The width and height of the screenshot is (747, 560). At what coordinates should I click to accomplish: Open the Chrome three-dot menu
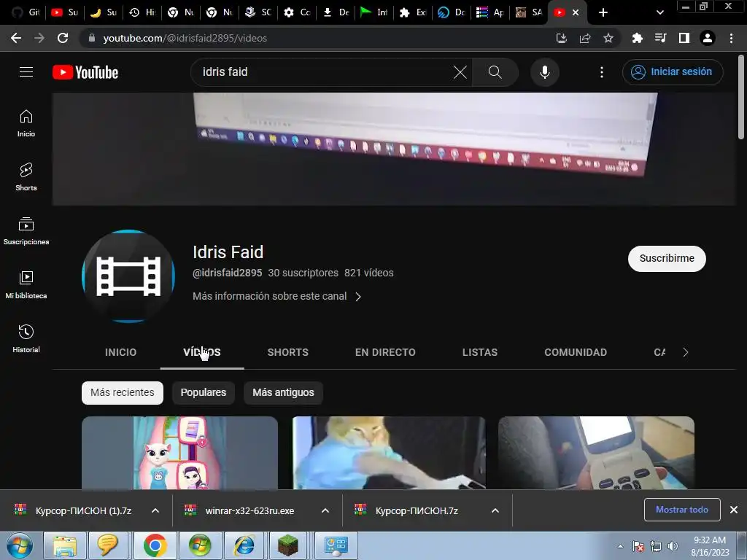[731, 38]
